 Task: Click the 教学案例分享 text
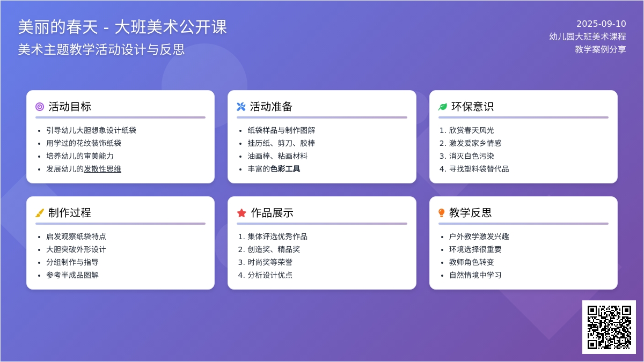(600, 49)
